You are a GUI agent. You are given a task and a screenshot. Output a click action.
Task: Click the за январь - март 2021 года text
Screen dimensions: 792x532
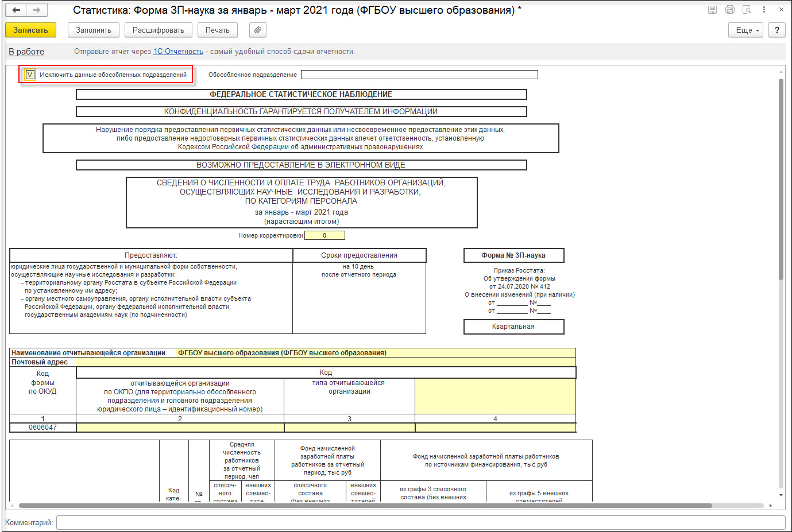pos(302,212)
